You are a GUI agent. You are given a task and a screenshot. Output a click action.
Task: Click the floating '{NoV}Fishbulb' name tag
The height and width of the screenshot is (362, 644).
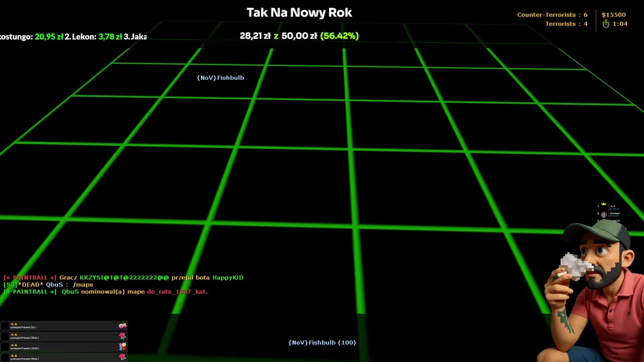[x=220, y=77]
